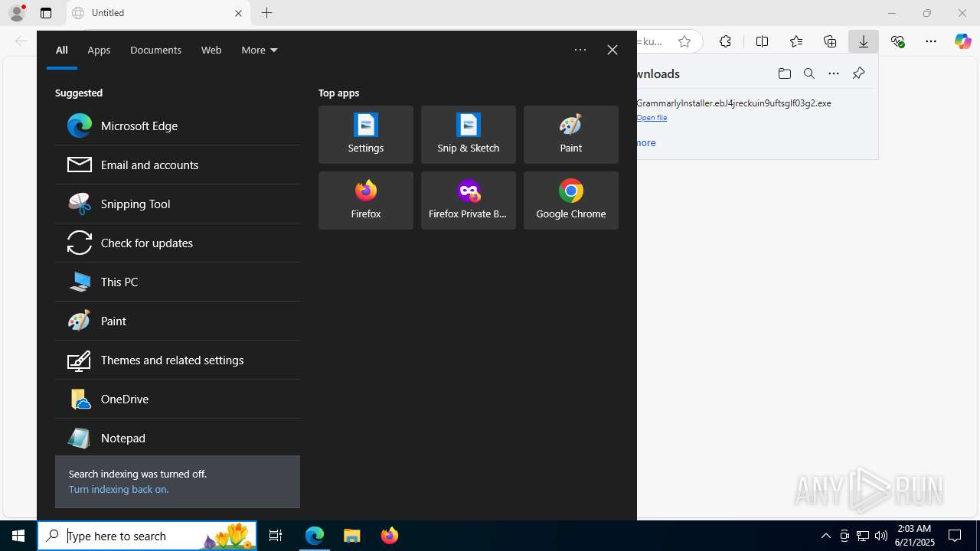Show hidden system tray icons

(826, 536)
